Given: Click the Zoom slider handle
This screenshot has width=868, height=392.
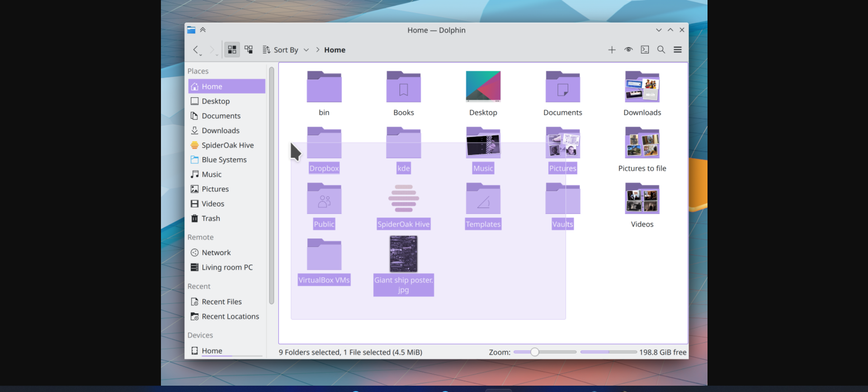Looking at the screenshot, I should tap(535, 352).
